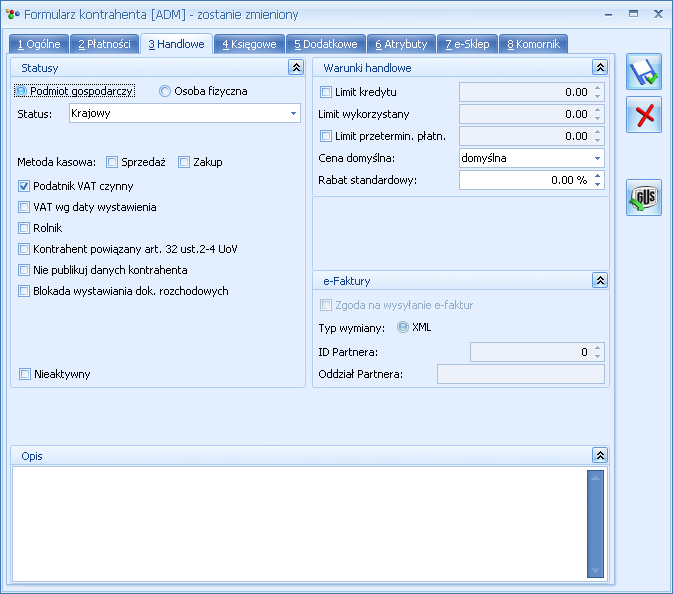Click the red X cancel icon
The height and width of the screenshot is (594, 673).
(643, 115)
